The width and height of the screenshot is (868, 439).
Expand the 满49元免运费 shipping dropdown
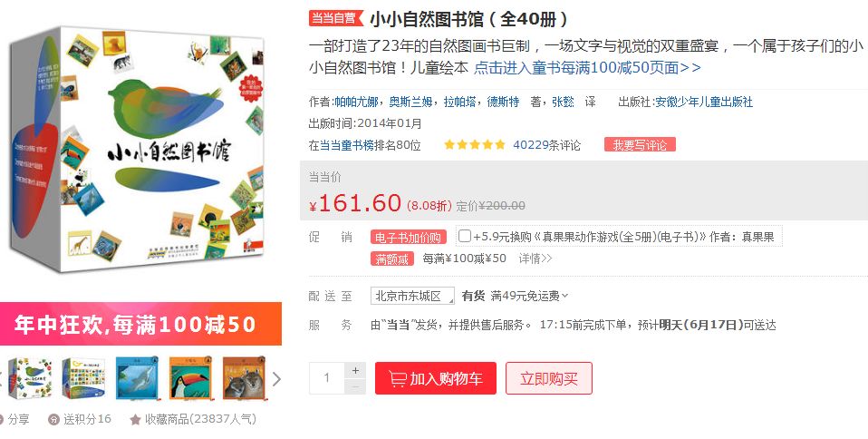529,296
